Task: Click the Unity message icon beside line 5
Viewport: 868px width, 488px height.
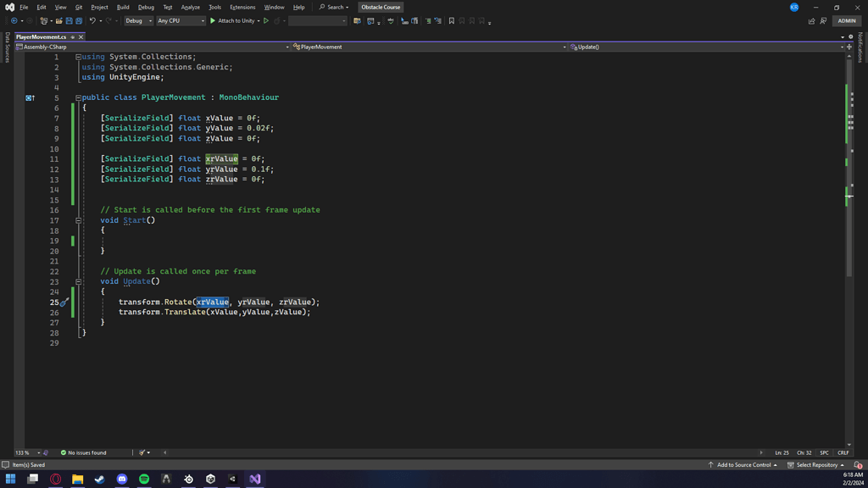Action: pyautogui.click(x=30, y=98)
